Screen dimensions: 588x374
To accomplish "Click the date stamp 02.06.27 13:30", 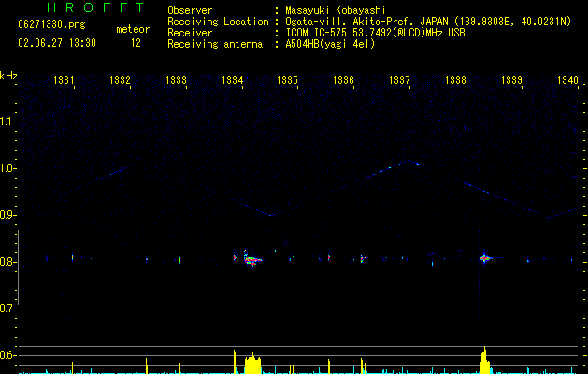I will point(57,43).
